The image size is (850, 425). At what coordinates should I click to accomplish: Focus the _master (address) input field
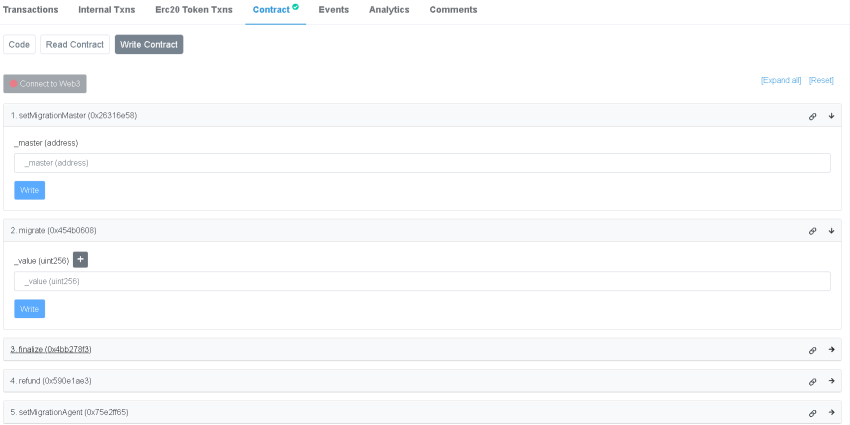(422, 163)
